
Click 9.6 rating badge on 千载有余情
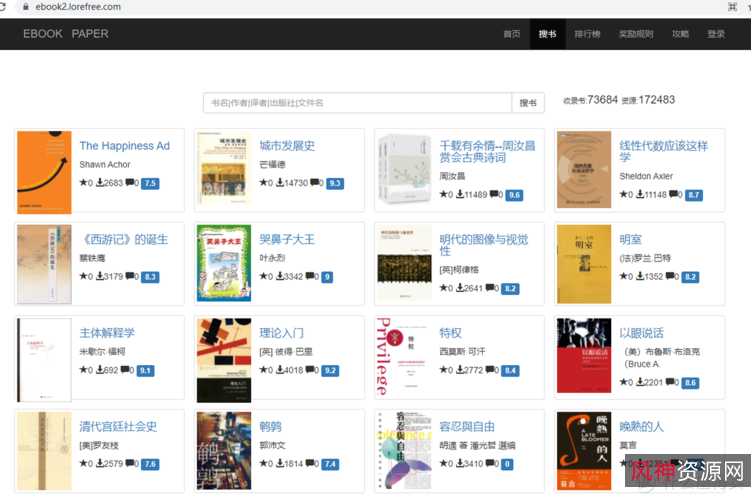coord(514,195)
